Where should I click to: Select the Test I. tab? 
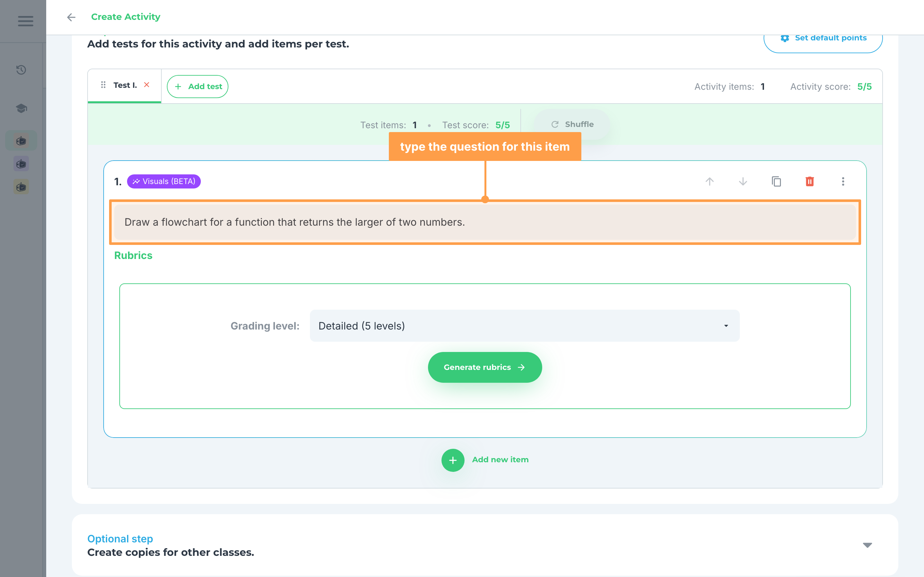(124, 86)
